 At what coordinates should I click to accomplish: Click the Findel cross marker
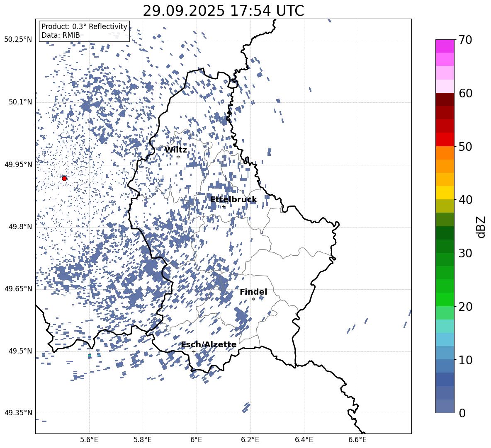[x=253, y=299]
